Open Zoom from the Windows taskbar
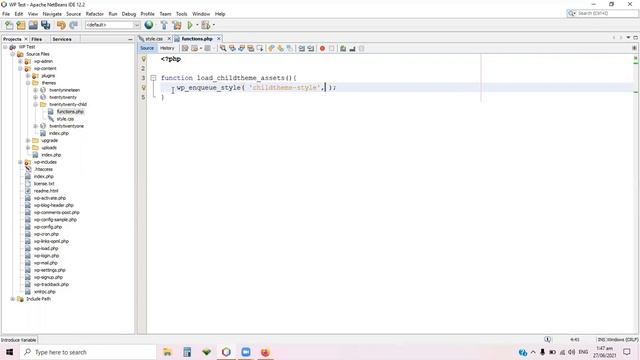Image resolution: width=640 pixels, height=360 pixels. coord(246,352)
